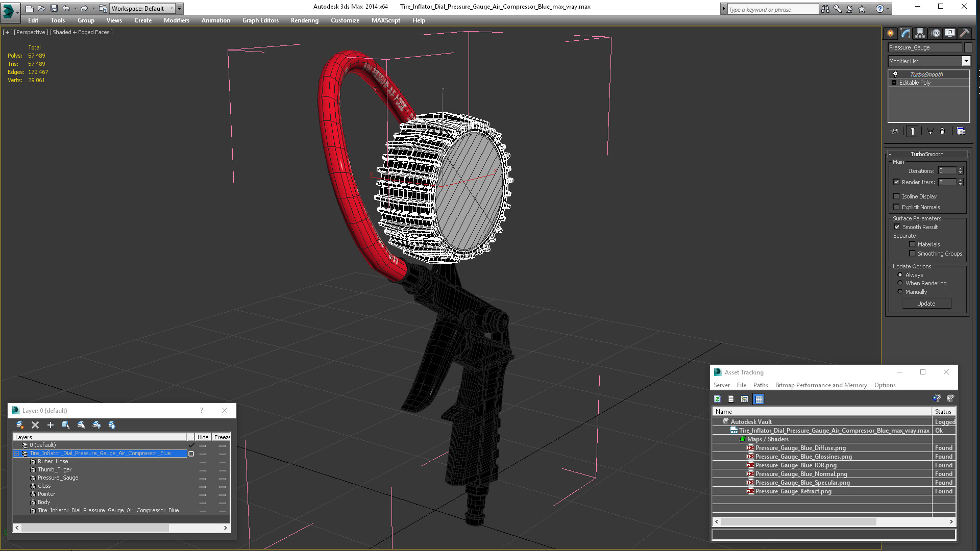Expand the Editable Poly stack entry
Screen dimensions: 980x551
[894, 83]
